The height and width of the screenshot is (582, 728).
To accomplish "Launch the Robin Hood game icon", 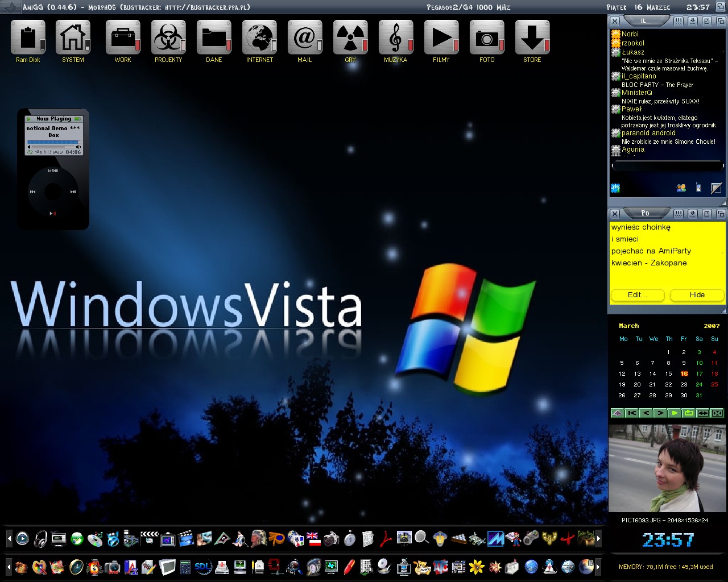I will click(x=586, y=538).
